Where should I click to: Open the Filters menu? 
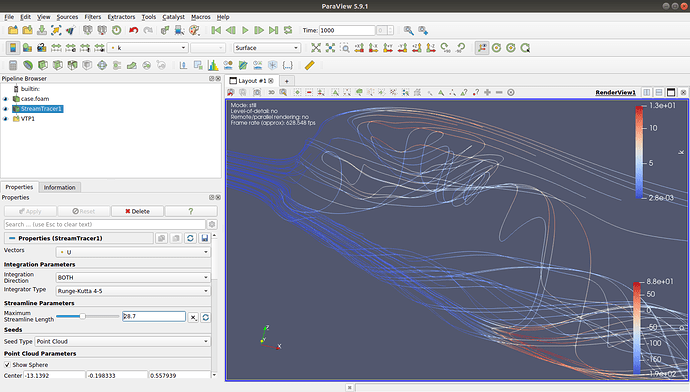[92, 17]
